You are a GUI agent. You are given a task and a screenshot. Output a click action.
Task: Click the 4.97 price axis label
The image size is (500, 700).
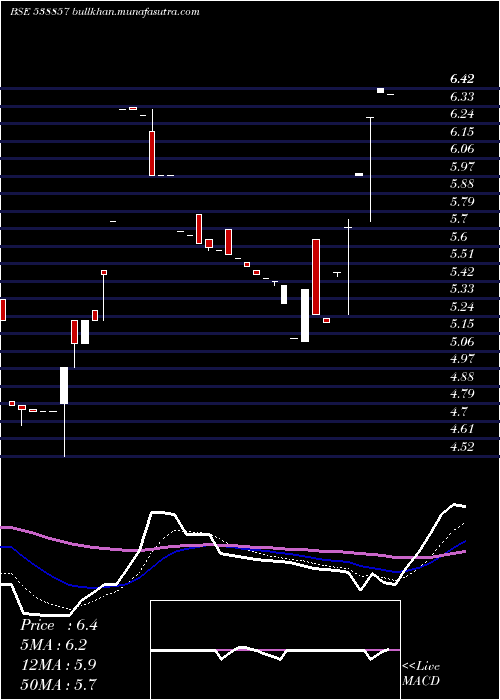point(462,359)
